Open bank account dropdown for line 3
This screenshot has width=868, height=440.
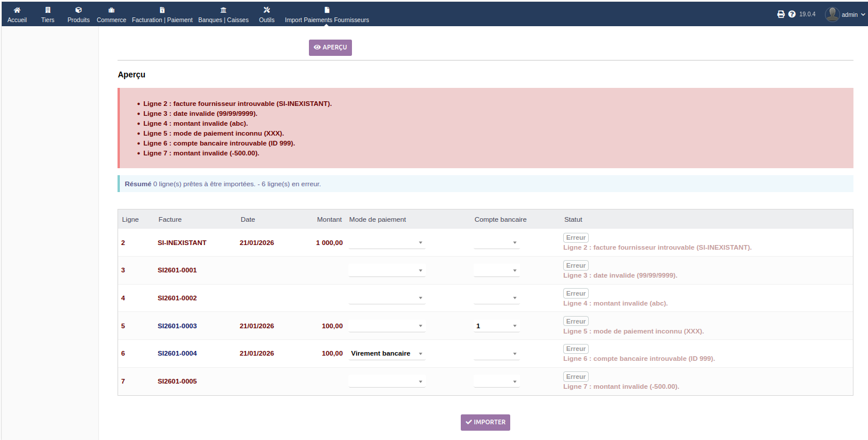click(x=496, y=271)
